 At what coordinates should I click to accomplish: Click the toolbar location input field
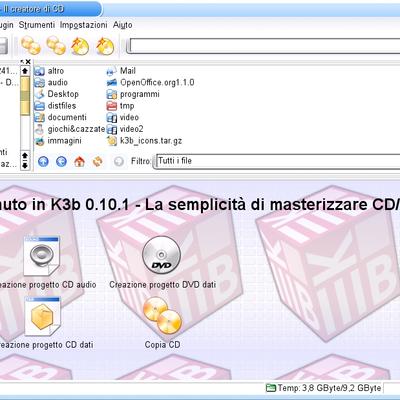[265, 46]
